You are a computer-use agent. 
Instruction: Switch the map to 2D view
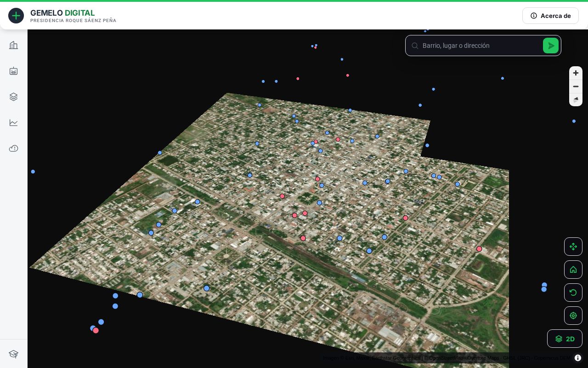pos(565,339)
